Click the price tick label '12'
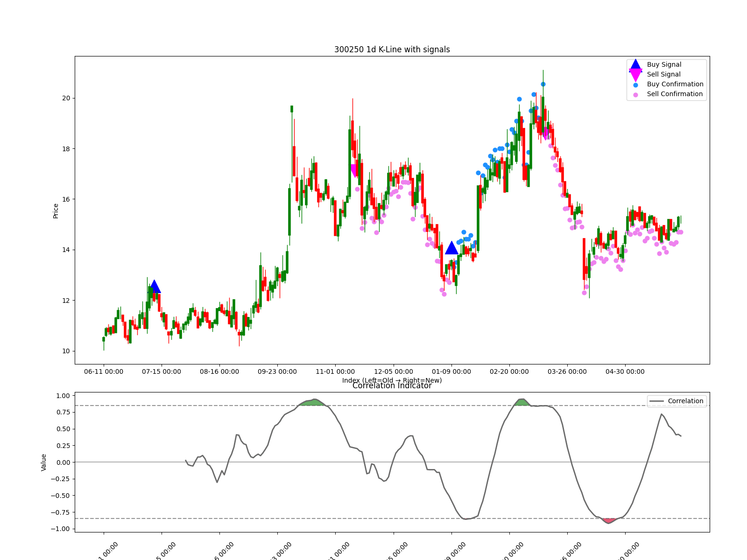The image size is (747, 560). coord(66,301)
